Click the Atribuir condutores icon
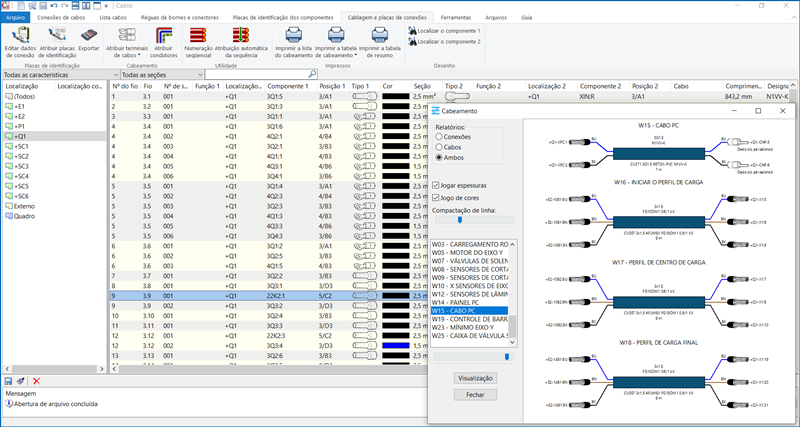The height and width of the screenshot is (427, 800). tap(163, 35)
